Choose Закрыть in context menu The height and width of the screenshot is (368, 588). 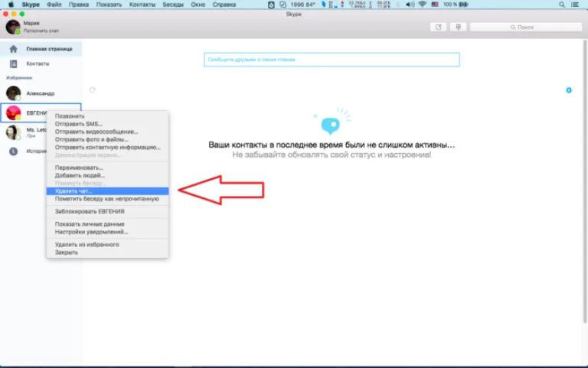tap(108, 252)
